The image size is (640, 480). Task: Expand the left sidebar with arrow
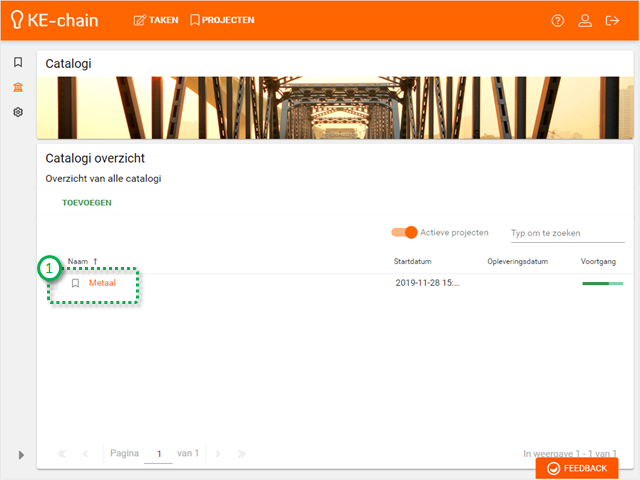(21, 455)
